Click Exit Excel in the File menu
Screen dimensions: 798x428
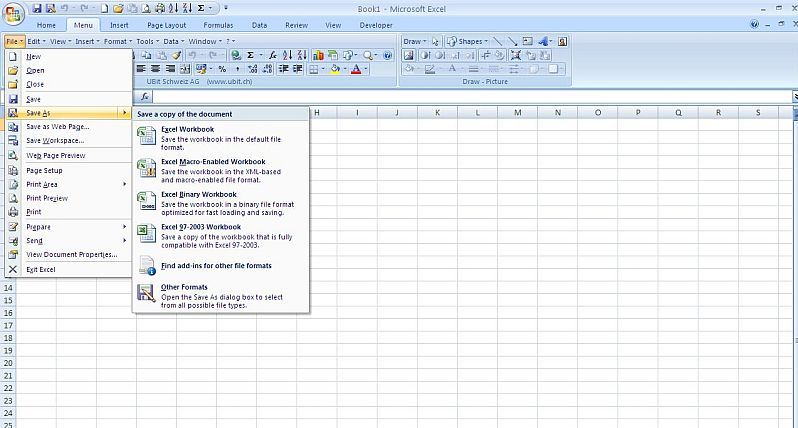(x=40, y=269)
